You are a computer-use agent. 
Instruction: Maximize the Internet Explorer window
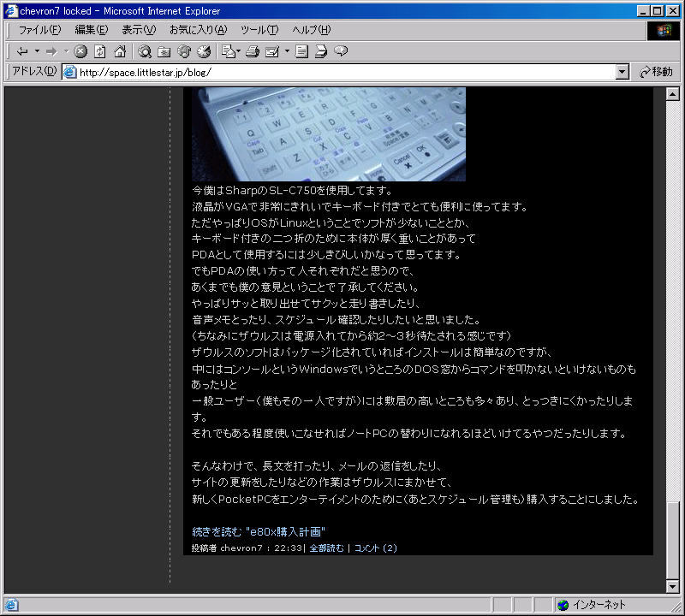coord(657,11)
